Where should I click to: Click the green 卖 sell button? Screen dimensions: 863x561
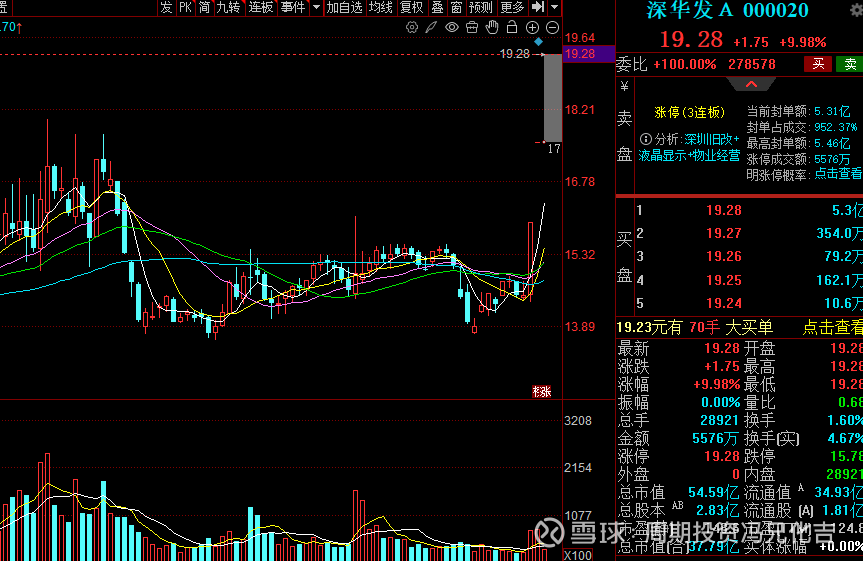point(850,64)
